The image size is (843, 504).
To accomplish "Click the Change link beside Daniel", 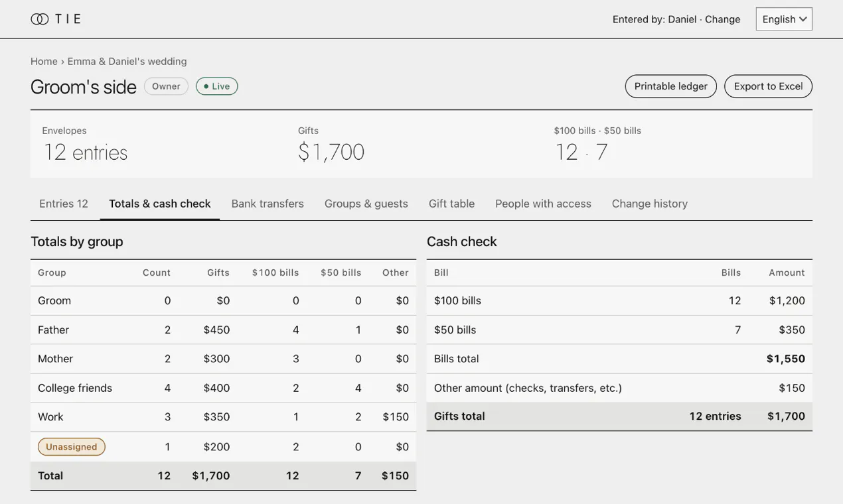I will [x=722, y=19].
